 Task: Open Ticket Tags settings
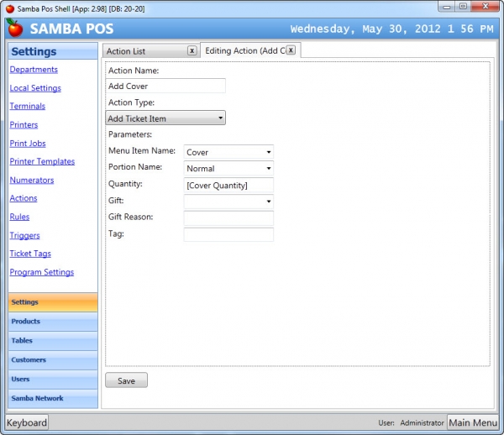[x=30, y=254]
